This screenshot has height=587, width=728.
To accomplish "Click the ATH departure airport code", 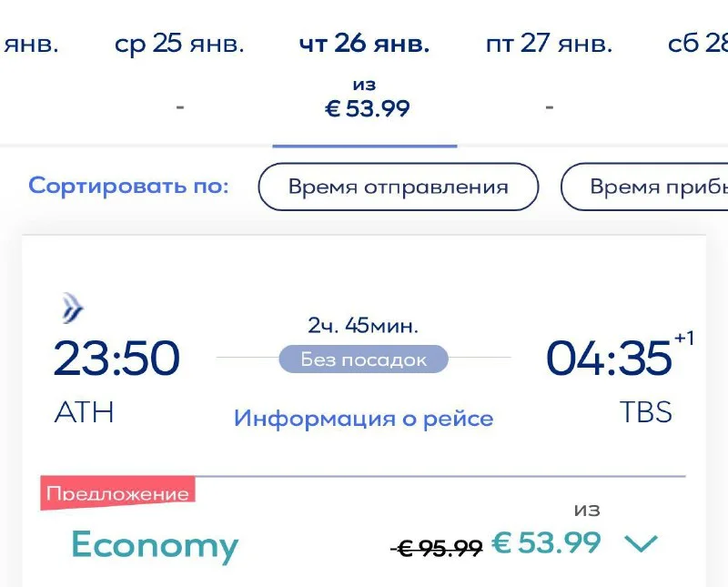I will (x=85, y=412).
